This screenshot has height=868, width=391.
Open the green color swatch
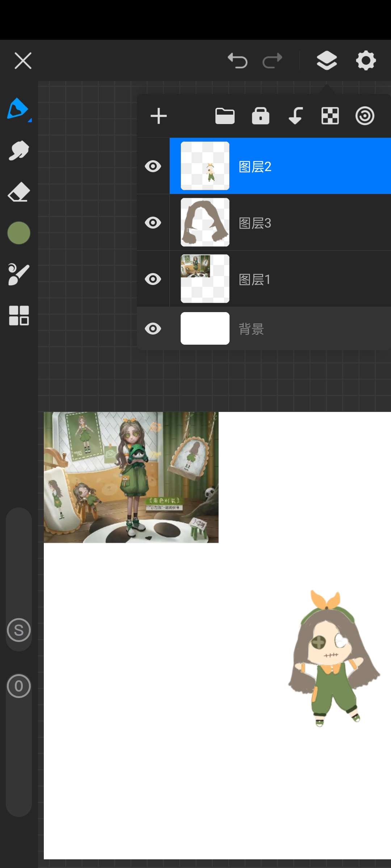pos(19,233)
